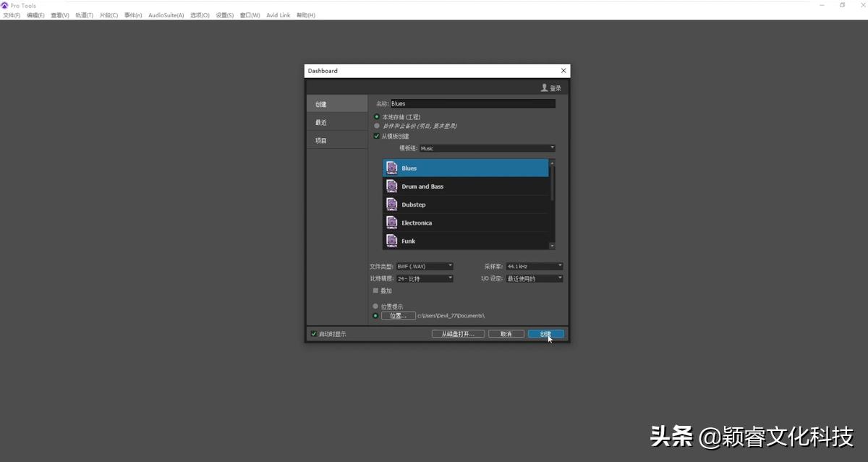Open the 窗口(W) menu
Screen dimensions: 868x462
click(x=250, y=15)
